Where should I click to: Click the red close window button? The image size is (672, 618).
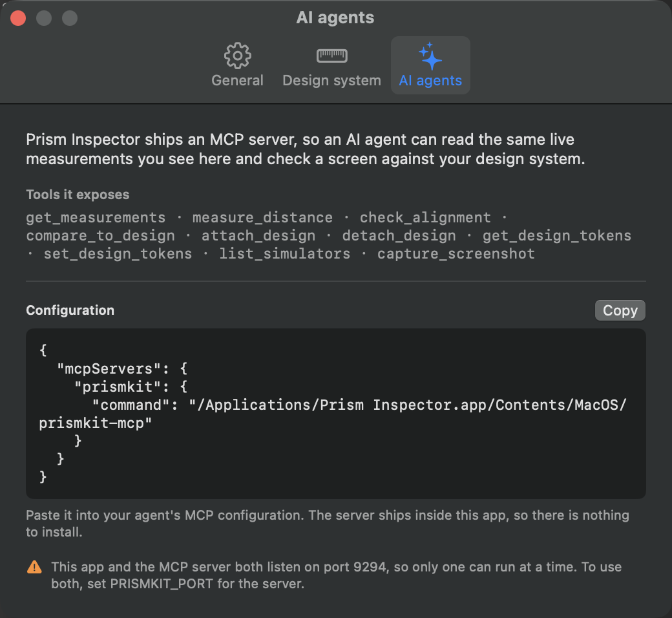pos(18,18)
